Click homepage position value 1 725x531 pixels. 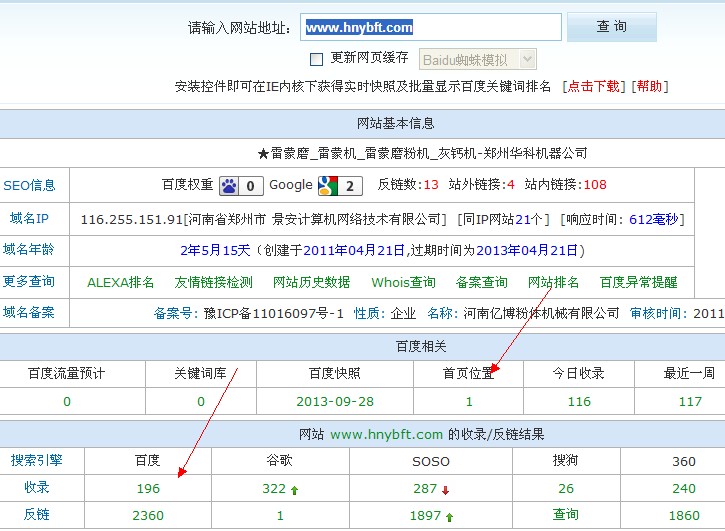469,401
